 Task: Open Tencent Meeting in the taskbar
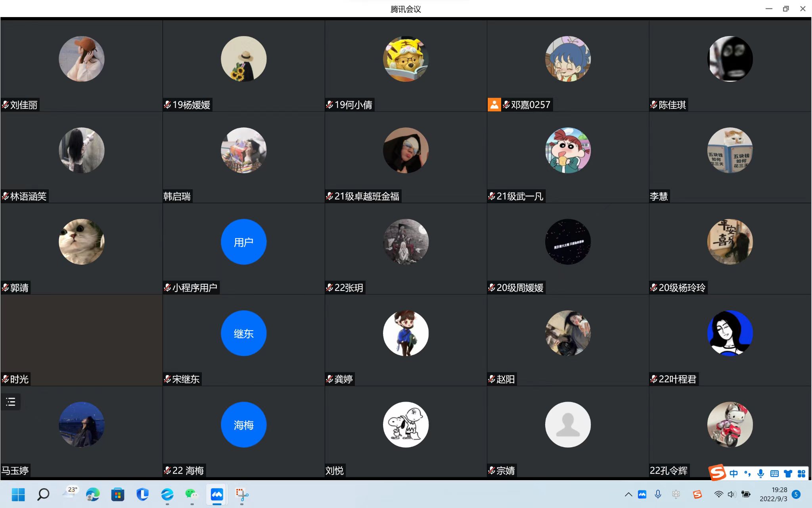pyautogui.click(x=216, y=494)
